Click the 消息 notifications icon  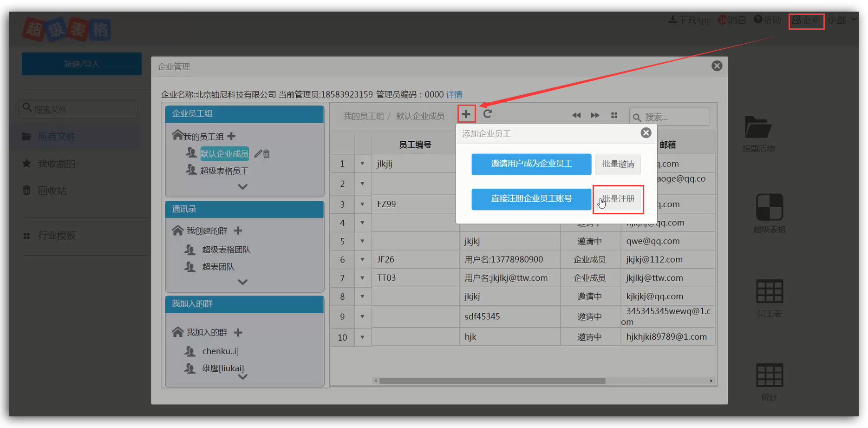pyautogui.click(x=732, y=20)
